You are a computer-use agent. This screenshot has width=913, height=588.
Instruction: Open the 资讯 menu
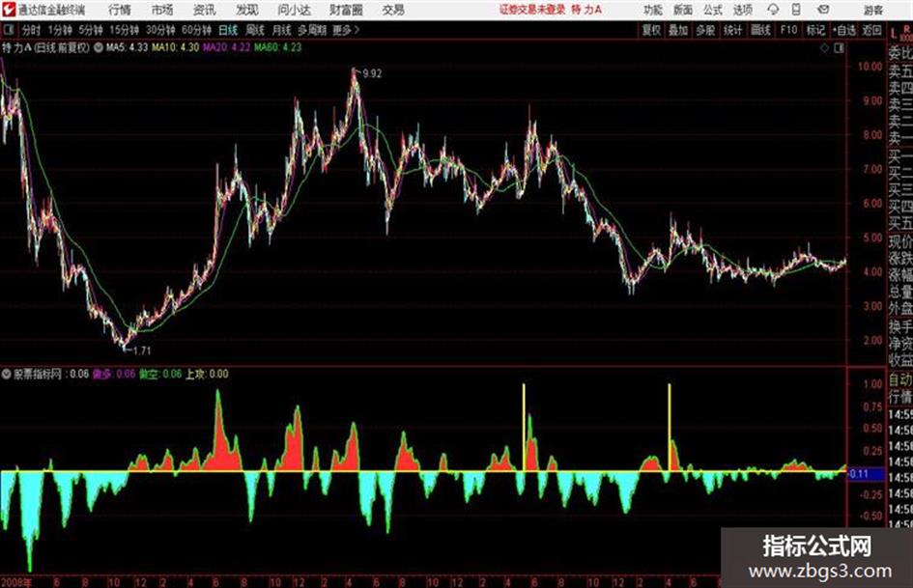coord(205,10)
